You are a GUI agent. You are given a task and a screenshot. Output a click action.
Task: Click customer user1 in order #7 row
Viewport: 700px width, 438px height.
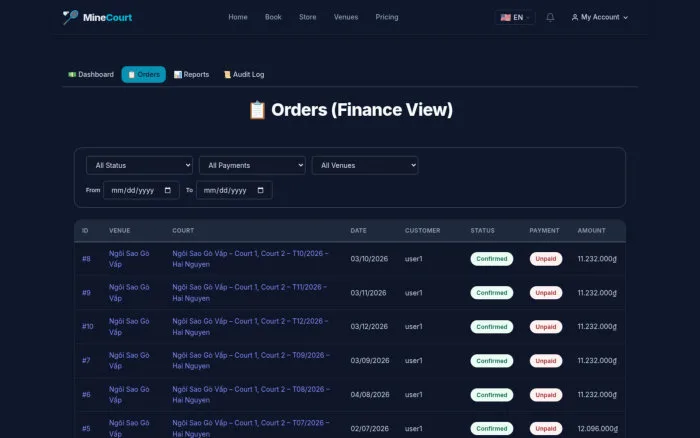click(413, 361)
